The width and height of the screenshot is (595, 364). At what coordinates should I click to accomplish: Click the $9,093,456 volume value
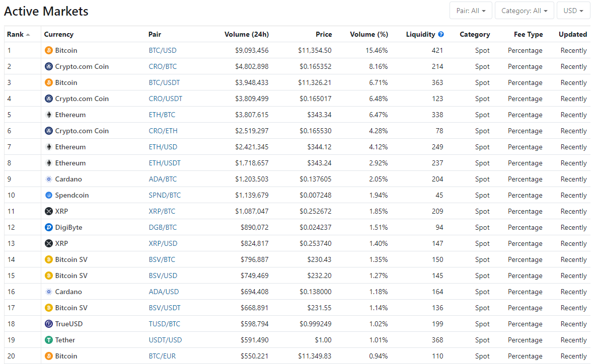point(252,50)
